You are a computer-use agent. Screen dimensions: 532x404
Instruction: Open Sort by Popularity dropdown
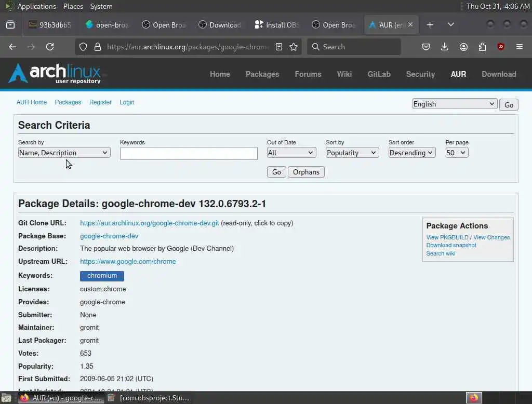(x=352, y=153)
